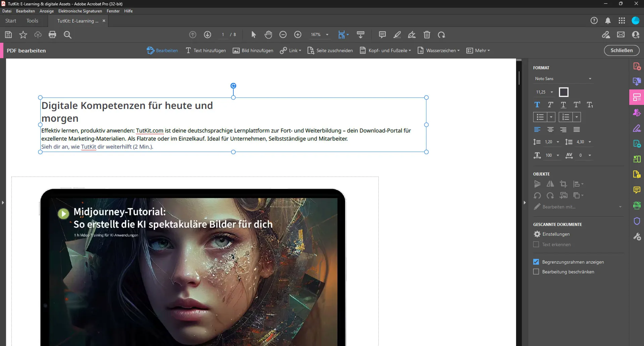Viewport: 644px width, 346px height.
Task: Open the bullet list style dropdown
Action: (551, 117)
